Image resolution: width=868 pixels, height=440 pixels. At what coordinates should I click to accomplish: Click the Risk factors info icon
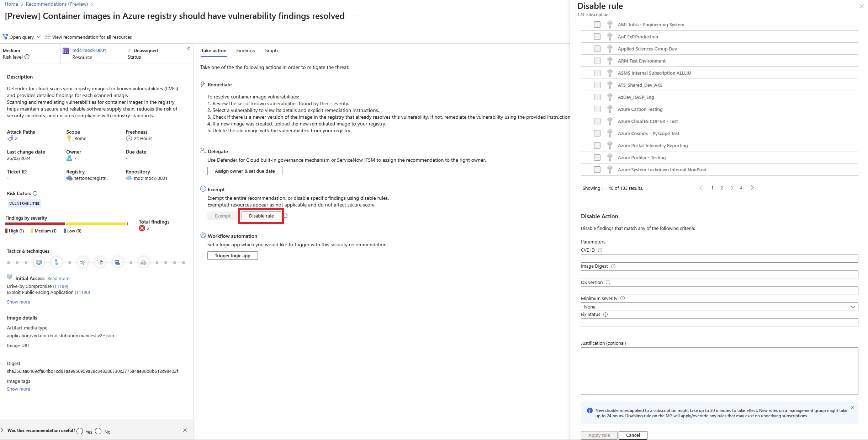pos(35,193)
